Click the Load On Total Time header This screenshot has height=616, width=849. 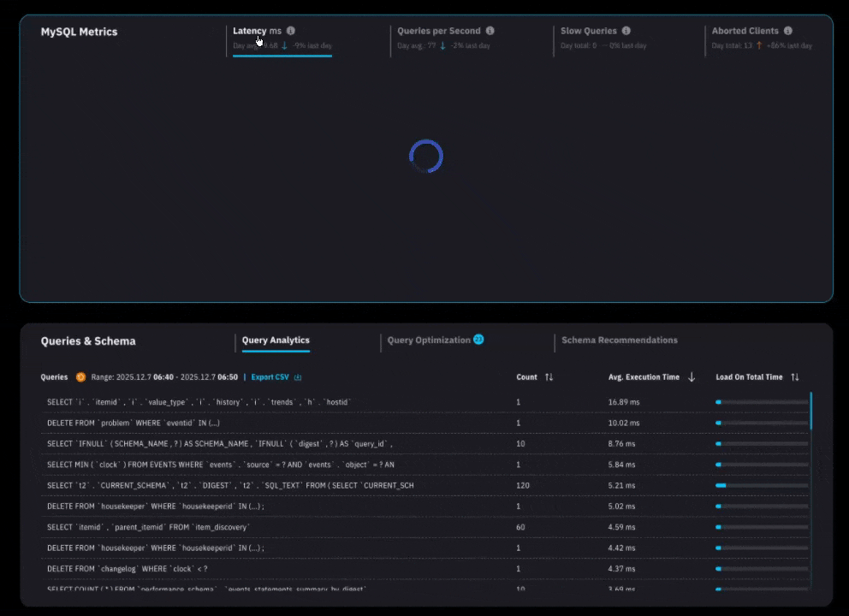(749, 376)
